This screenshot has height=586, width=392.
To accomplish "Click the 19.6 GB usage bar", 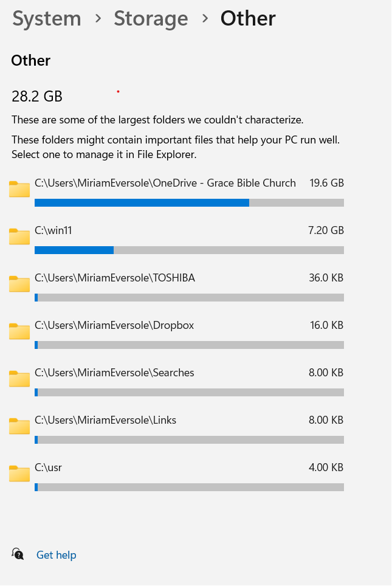I will click(189, 203).
